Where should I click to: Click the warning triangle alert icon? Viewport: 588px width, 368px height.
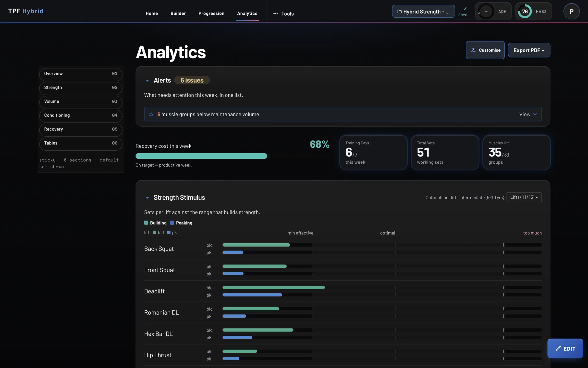[x=151, y=114]
